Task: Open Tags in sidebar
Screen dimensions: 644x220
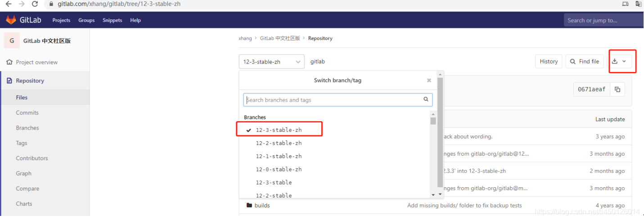Action: coord(22,143)
